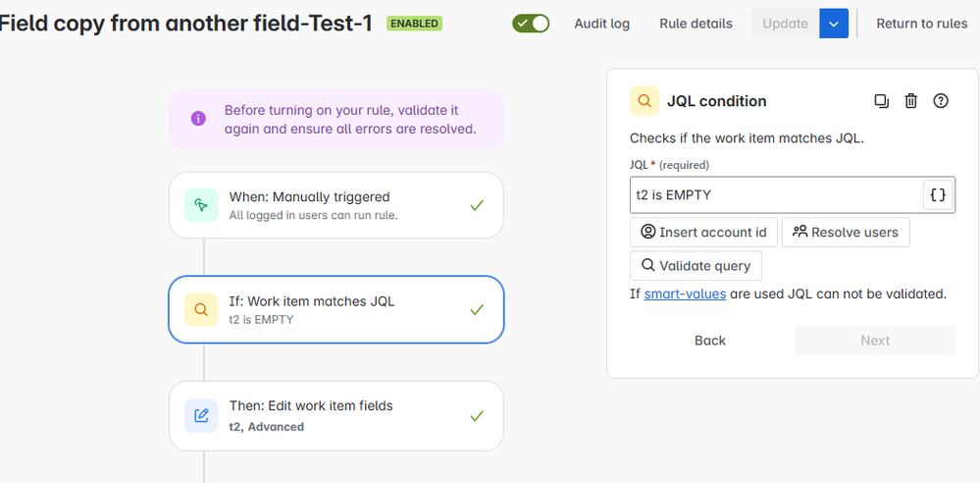The width and height of the screenshot is (980, 483).
Task: Click the manual trigger cursor icon
Action: coord(201,205)
